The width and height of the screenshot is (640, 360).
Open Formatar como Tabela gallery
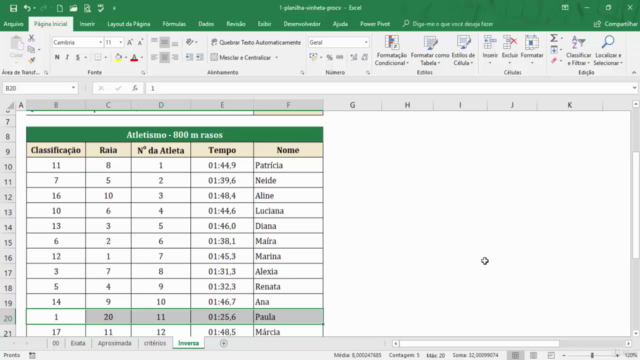(x=430, y=51)
